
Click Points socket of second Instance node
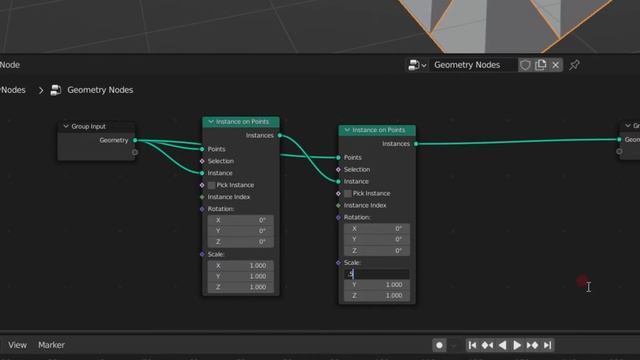tap(338, 158)
